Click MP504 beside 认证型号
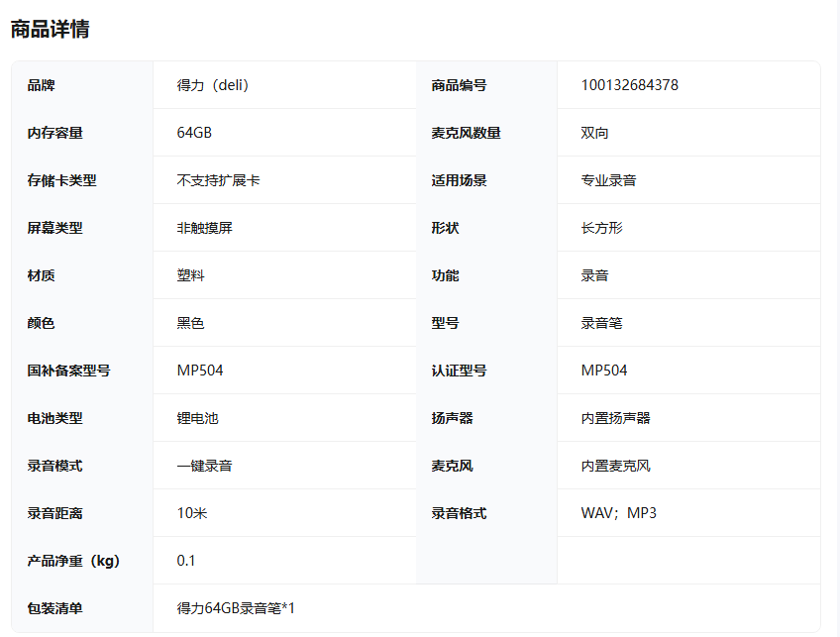The height and width of the screenshot is (637, 840). (604, 371)
